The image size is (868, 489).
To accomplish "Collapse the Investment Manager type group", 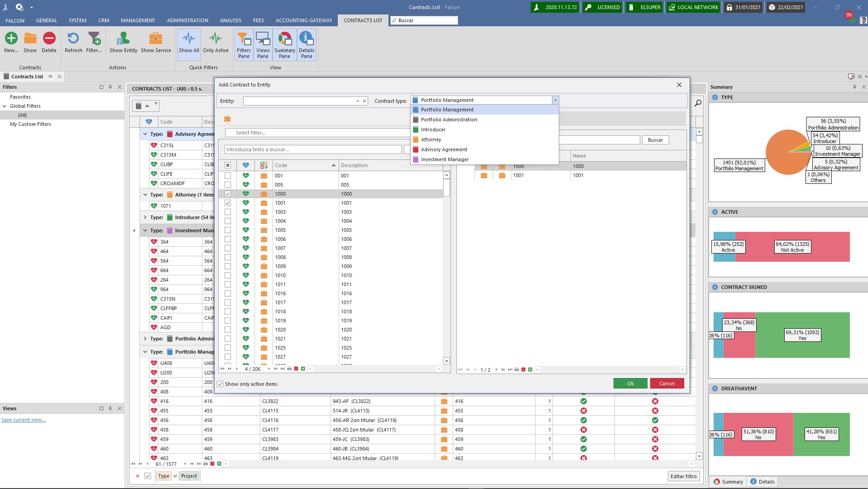I will click(x=145, y=230).
